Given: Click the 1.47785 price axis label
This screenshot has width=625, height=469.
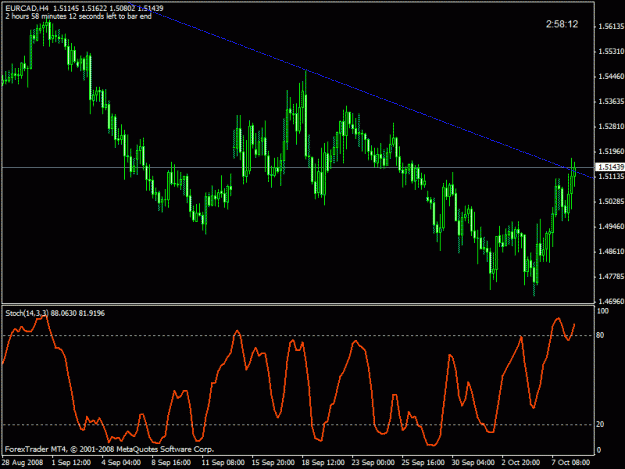Looking at the screenshot, I should (x=611, y=277).
